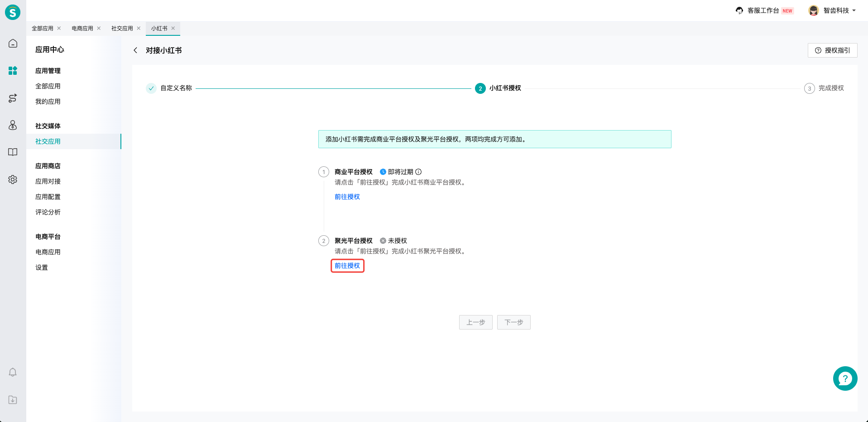868x422 pixels.
Task: Open the settings gear icon in left rail
Action: [x=13, y=179]
